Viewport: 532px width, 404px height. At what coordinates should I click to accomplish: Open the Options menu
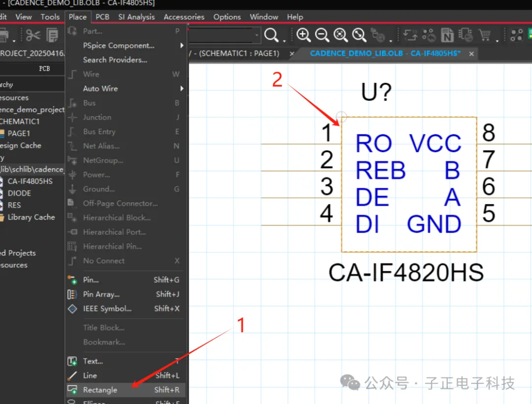pos(227,17)
